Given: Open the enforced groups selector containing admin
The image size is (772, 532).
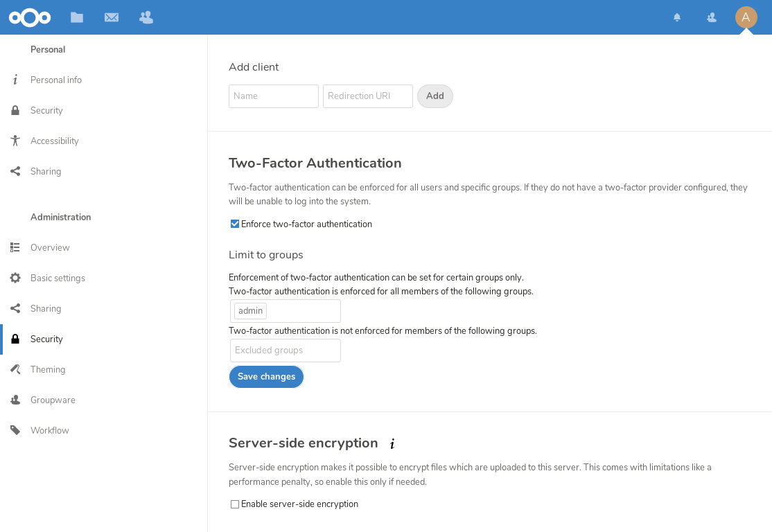Looking at the screenshot, I should (302, 311).
